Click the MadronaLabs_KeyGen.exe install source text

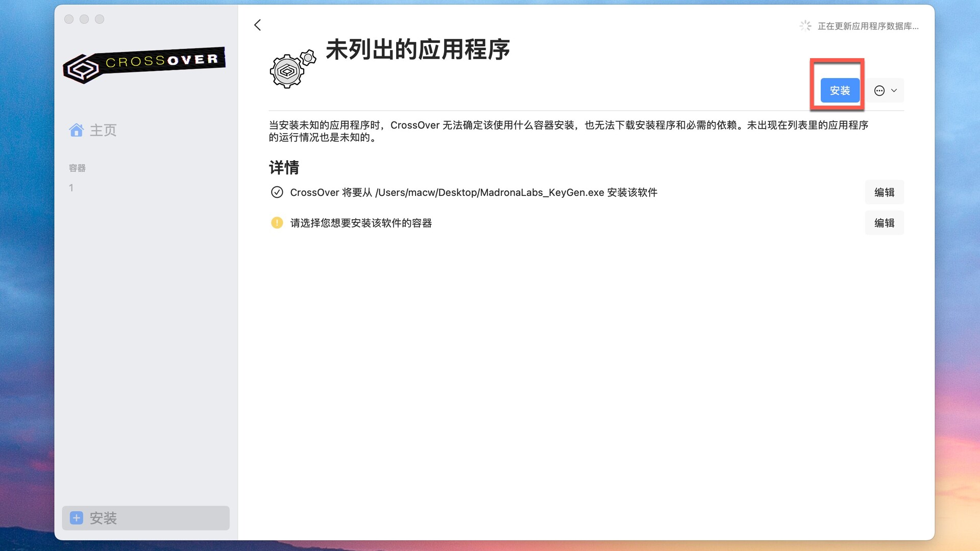pos(474,192)
